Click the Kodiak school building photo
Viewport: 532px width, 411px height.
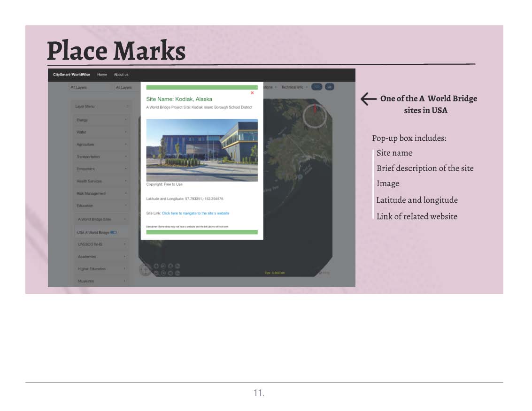coord(202,150)
